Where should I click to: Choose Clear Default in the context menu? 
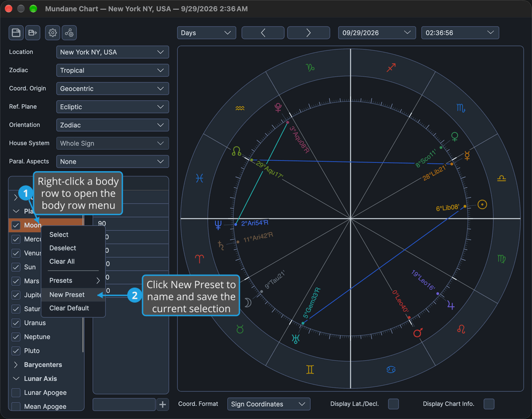74,308
